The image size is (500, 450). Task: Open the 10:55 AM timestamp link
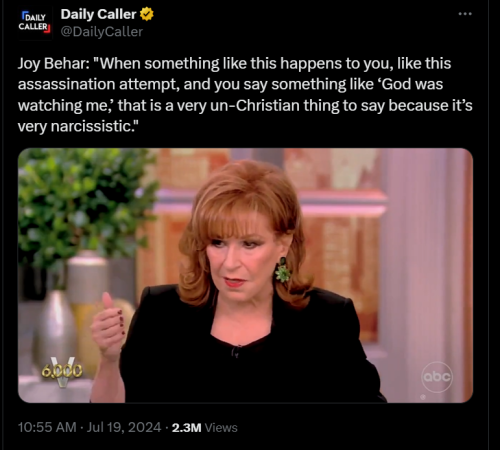tap(47, 427)
